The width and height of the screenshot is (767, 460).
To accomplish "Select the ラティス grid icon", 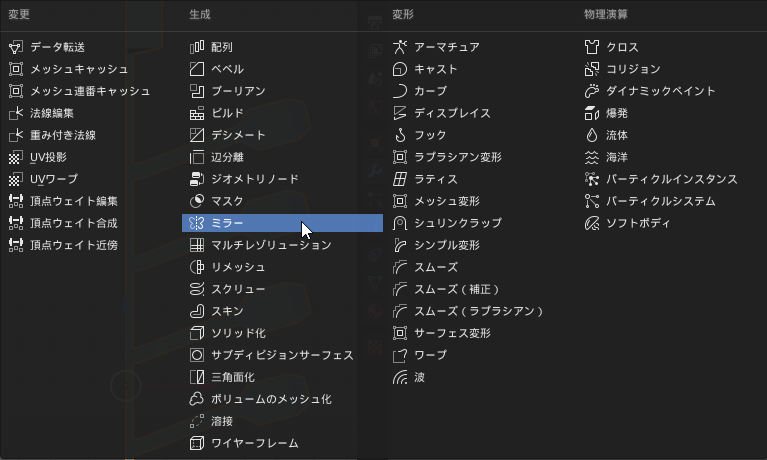I will click(x=400, y=179).
